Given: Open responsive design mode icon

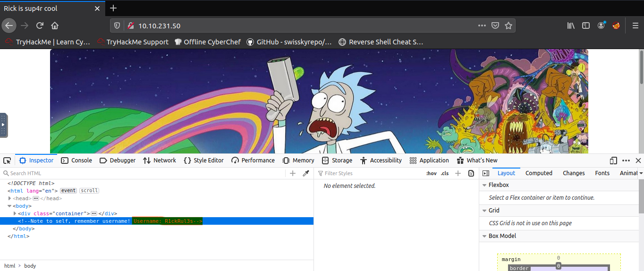Looking at the screenshot, I should coord(613,161).
